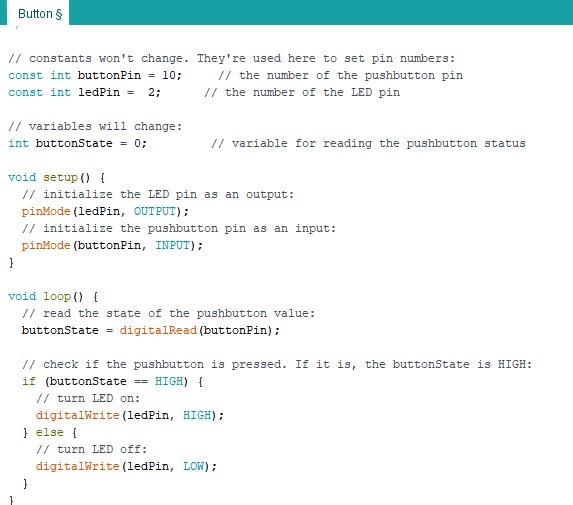Click the 'turn LED on' comment
Image resolution: width=573 pixels, height=505 pixels.
click(x=88, y=398)
